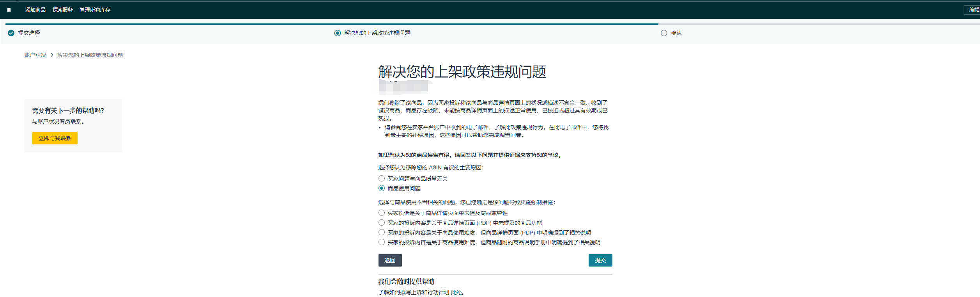Pick the option stating 商品详情页面 (PDP) 中明确提到了相关说明
Viewport: 980px width, 297px height.
382,232
